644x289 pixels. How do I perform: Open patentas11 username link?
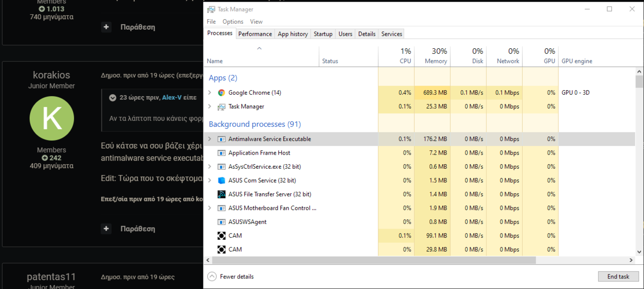pos(51,277)
